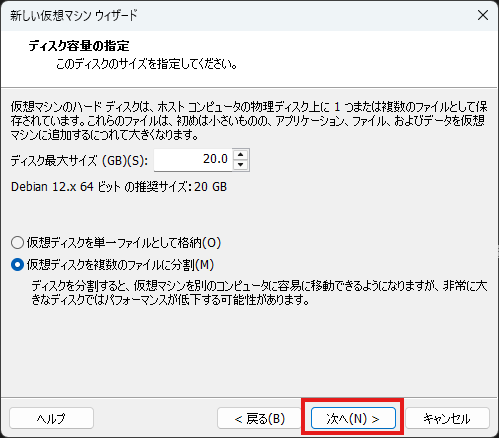The width and height of the screenshot is (499, 438).
Task: Click the hard disk explanation paragraph at top
Action: pyautogui.click(x=249, y=121)
